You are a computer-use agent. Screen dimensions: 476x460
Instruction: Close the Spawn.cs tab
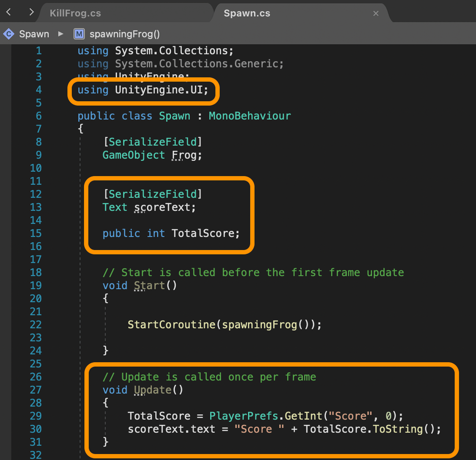[x=376, y=14]
